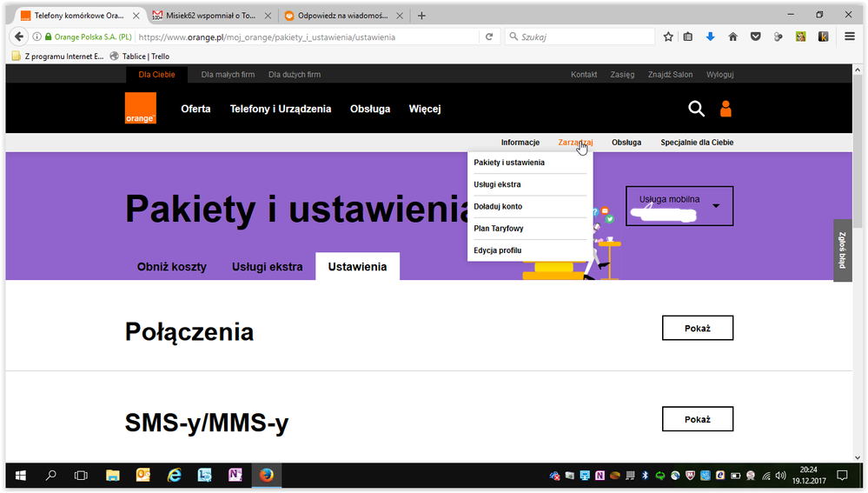Open Informacje submenu
Image resolution: width=868 pixels, height=493 pixels.
coord(520,143)
